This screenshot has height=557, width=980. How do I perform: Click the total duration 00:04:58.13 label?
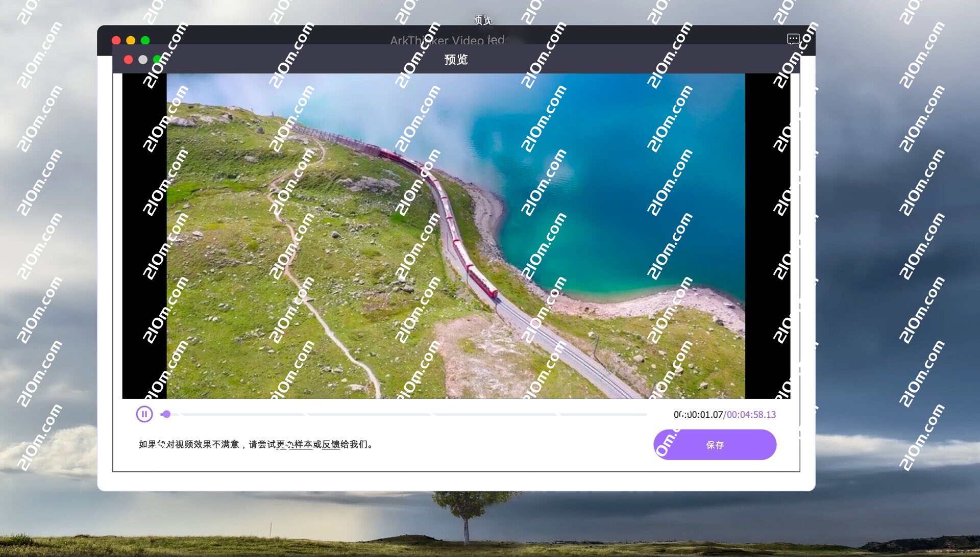[751, 415]
